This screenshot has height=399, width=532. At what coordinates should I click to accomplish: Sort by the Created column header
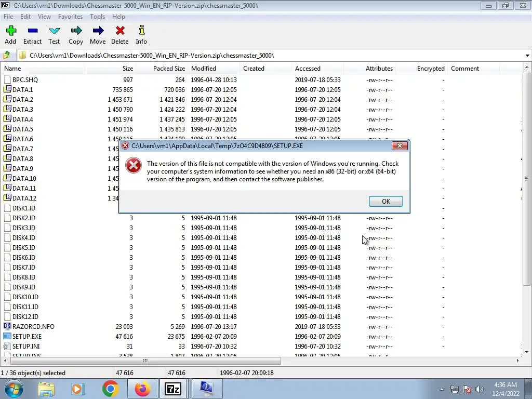coord(265,68)
